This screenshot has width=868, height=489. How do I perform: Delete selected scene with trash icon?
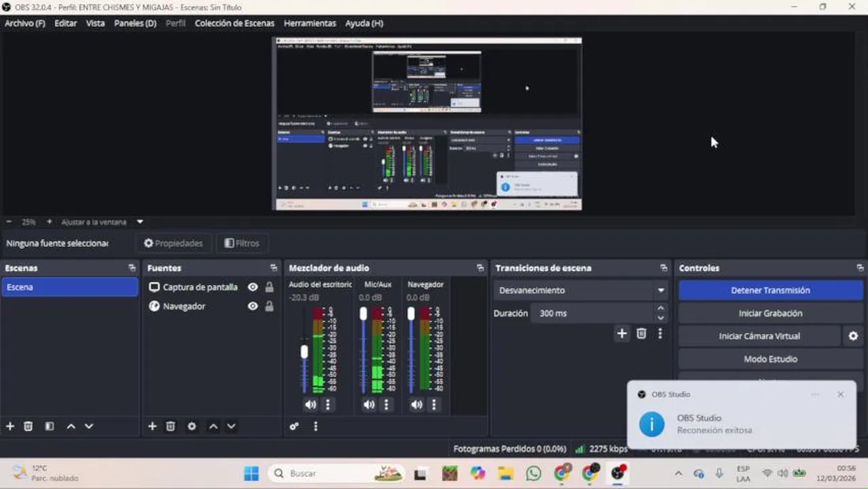[29, 427]
